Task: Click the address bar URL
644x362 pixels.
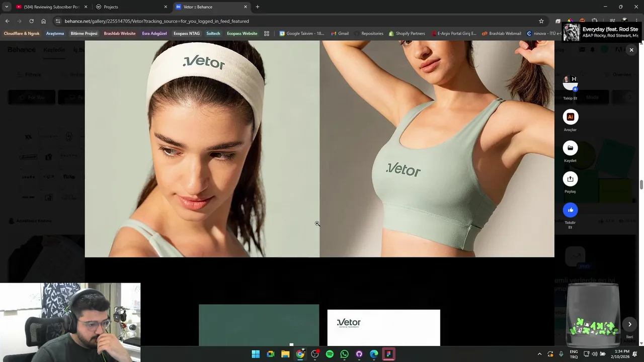Action: coord(156,21)
